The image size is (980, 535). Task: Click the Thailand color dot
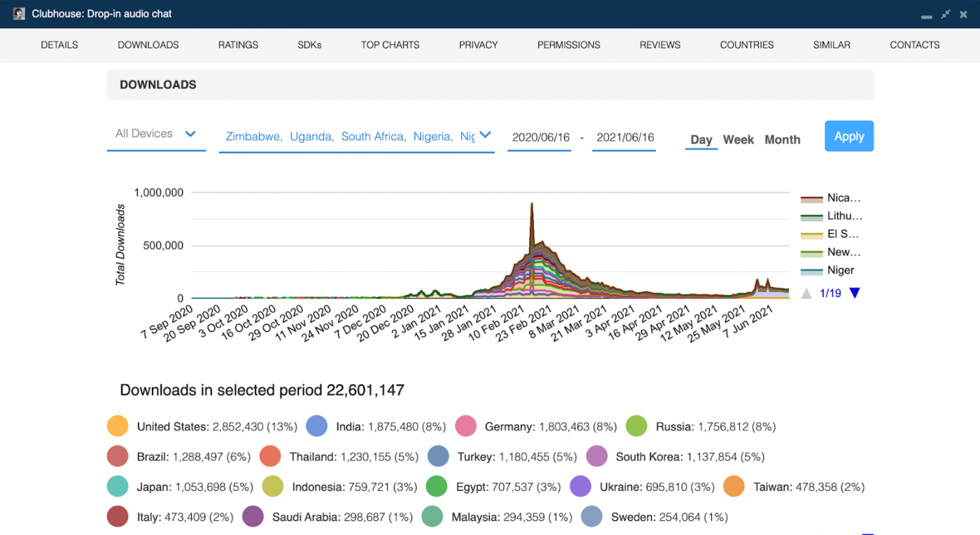270,457
